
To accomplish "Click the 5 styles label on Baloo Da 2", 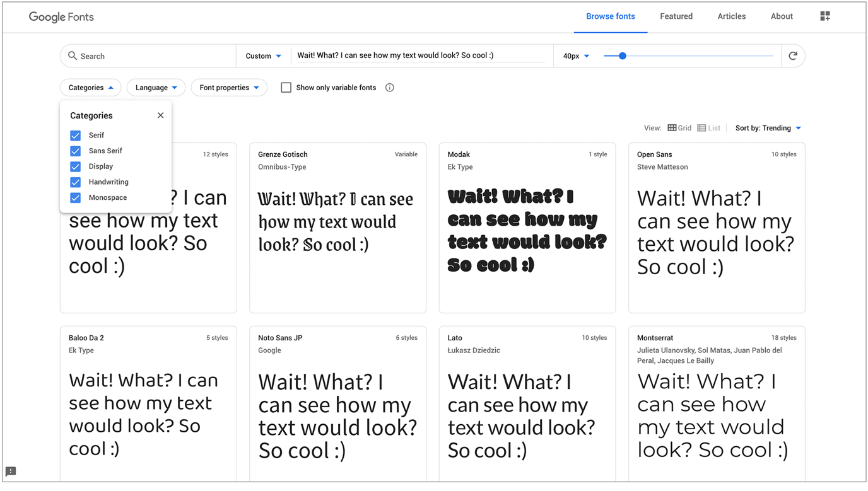I will pos(217,338).
